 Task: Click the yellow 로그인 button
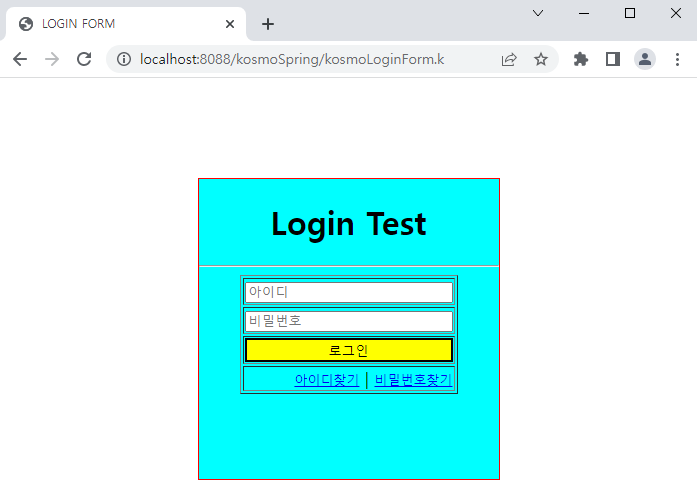(x=349, y=350)
